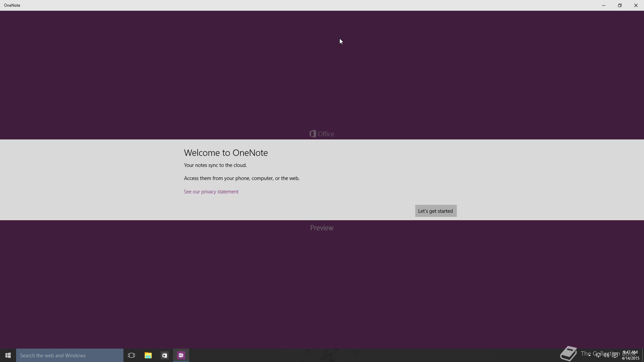Open Task View from the taskbar
The image size is (644, 362).
(x=131, y=355)
